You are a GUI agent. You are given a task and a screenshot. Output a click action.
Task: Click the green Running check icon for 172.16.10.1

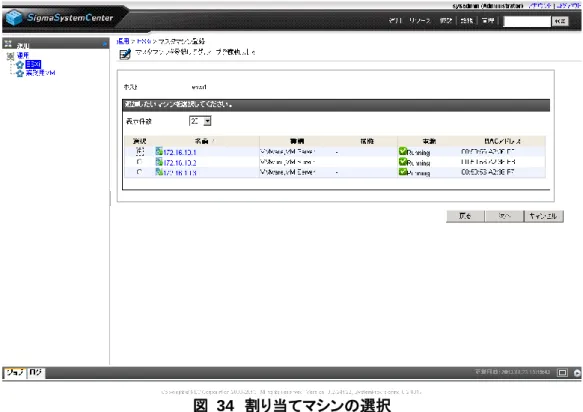(403, 151)
